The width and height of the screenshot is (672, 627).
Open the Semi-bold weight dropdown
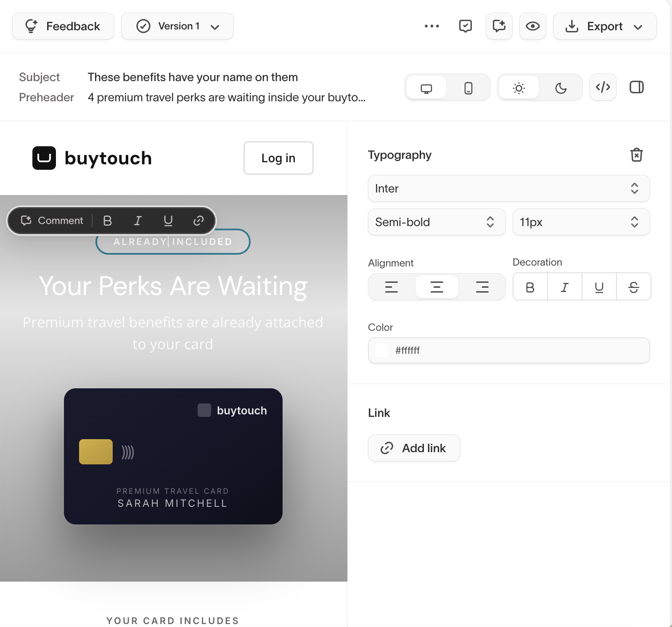pos(437,222)
